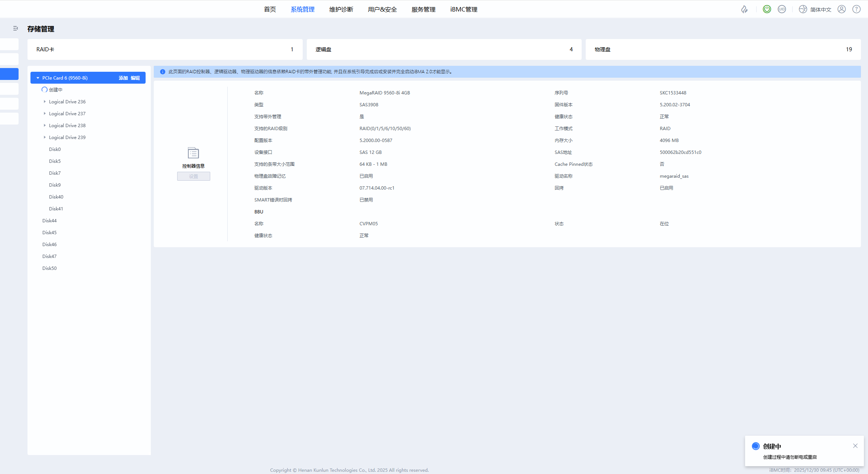Click the blue info icon in banner

162,72
